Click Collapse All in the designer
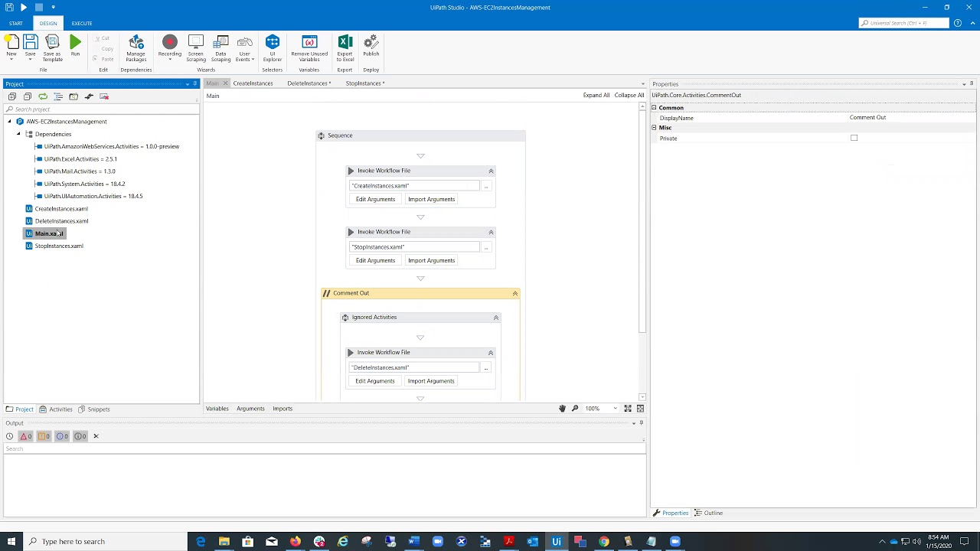This screenshot has height=551, width=980. click(x=629, y=96)
